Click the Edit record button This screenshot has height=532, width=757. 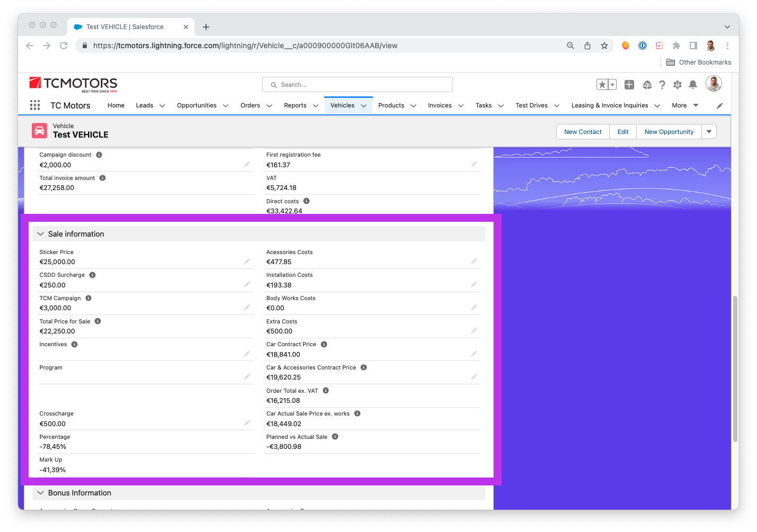pyautogui.click(x=623, y=132)
